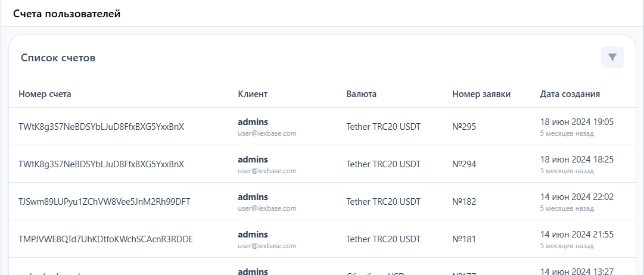Click the Валюта column header
Screen dimensions: 644x275
pyautogui.click(x=361, y=94)
